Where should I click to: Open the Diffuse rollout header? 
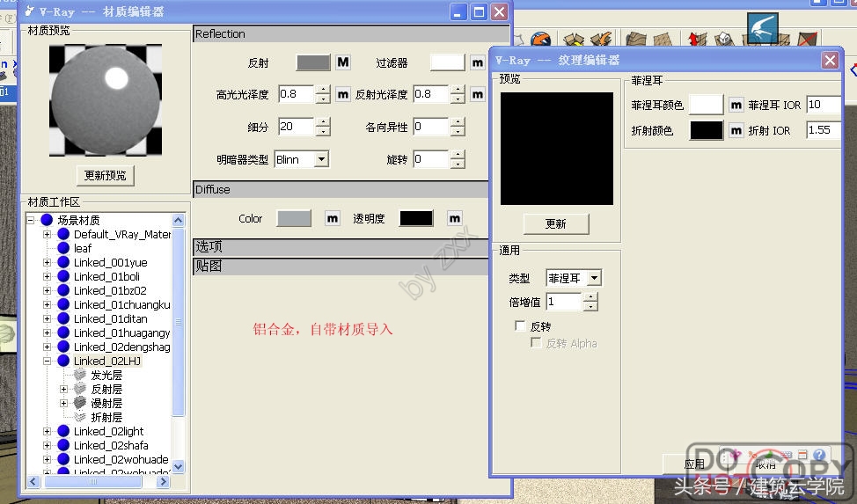341,190
